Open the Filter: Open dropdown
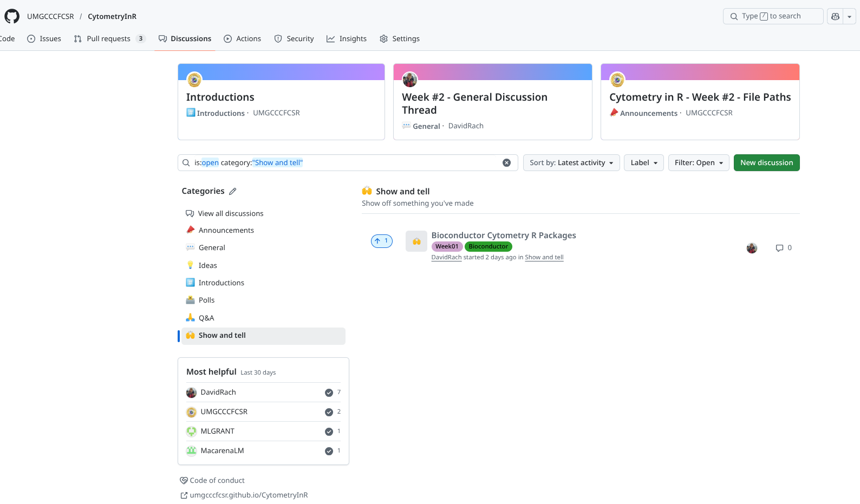The image size is (860, 504). 698,163
